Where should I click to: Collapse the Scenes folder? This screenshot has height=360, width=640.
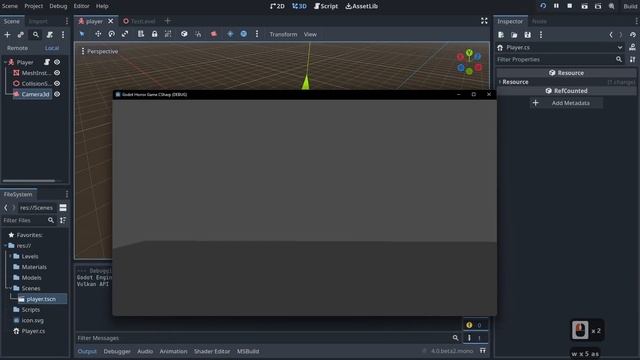pyautogui.click(x=10, y=288)
